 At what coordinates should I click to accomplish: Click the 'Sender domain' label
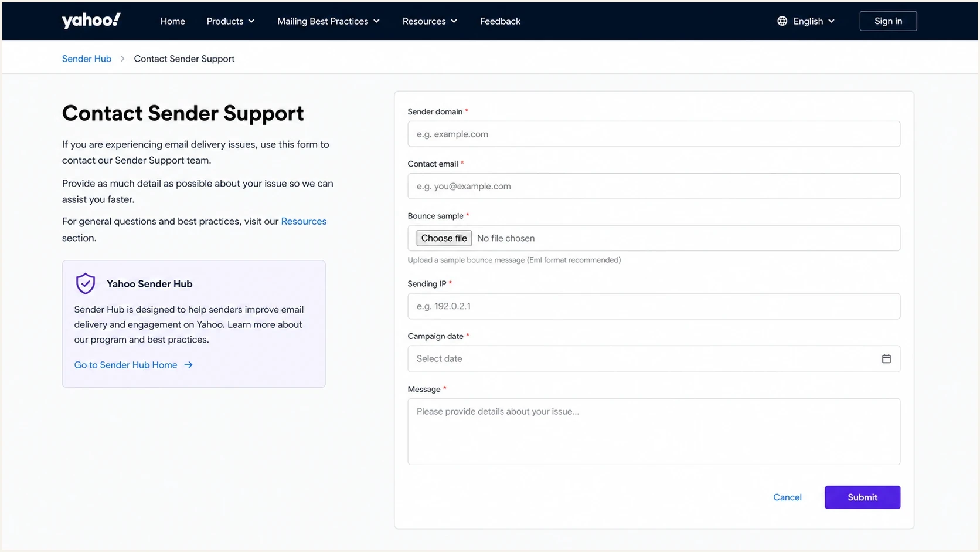pos(435,111)
